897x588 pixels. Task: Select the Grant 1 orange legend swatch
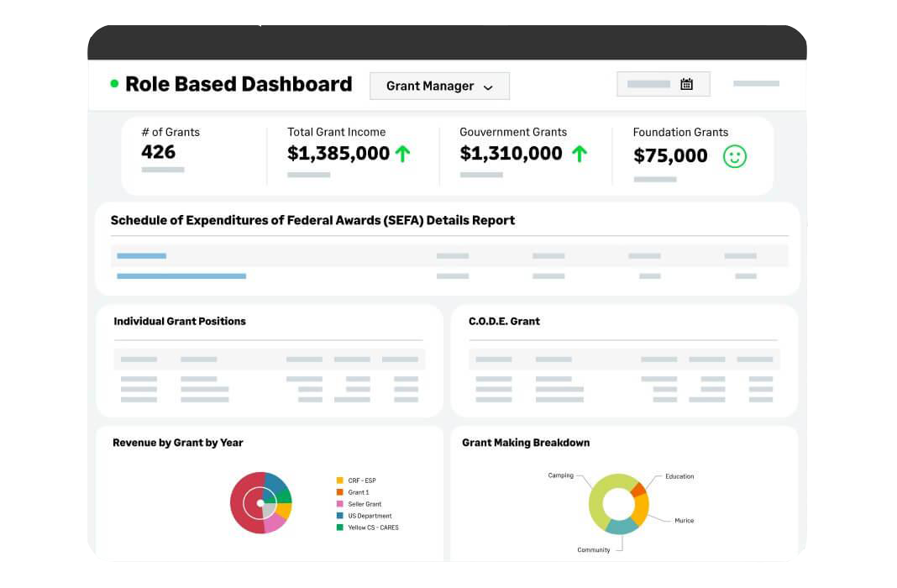pos(339,492)
